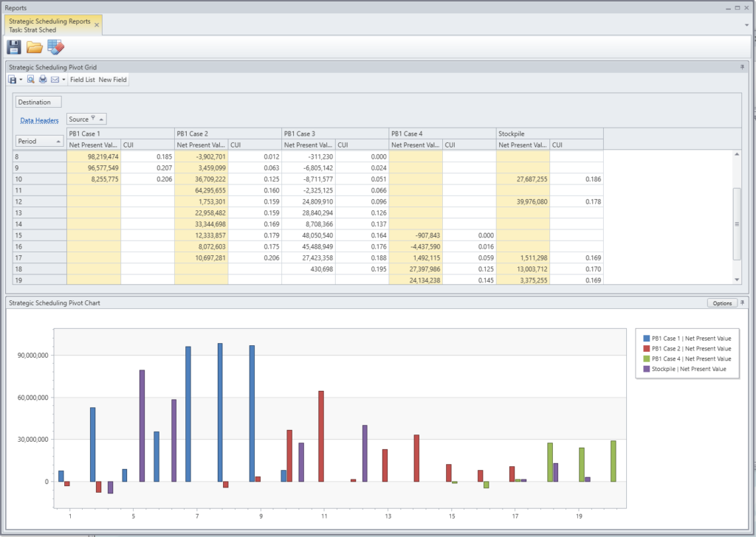This screenshot has height=537, width=756.
Task: Toggle sort order on the Period field
Action: (58, 142)
